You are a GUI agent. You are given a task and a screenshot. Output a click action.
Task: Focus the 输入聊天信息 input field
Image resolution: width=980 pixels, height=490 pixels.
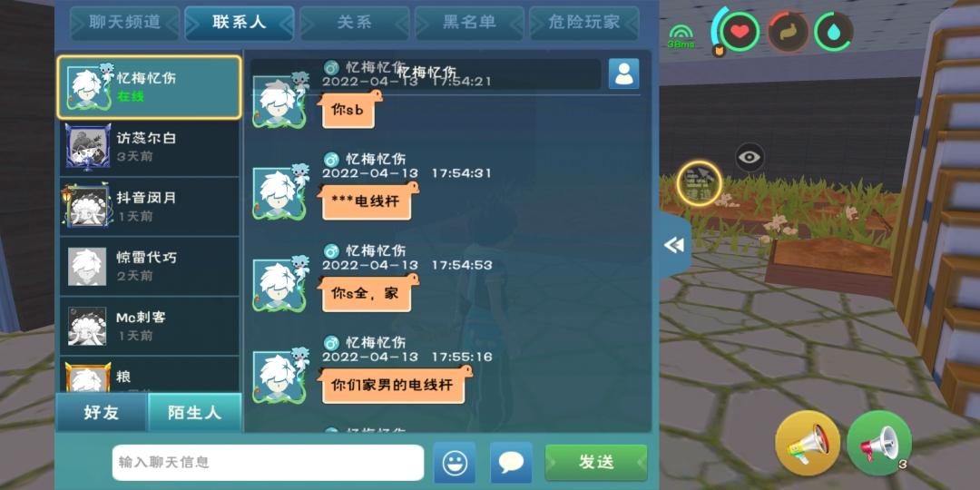click(x=268, y=463)
